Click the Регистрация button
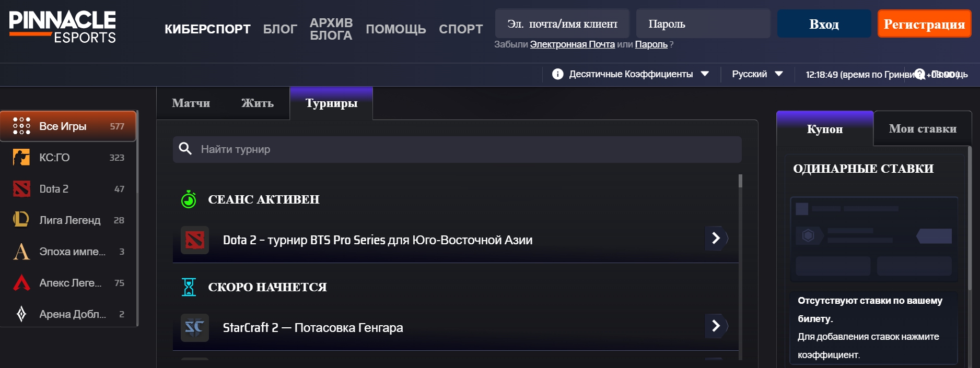This screenshot has width=980, height=368. (924, 23)
